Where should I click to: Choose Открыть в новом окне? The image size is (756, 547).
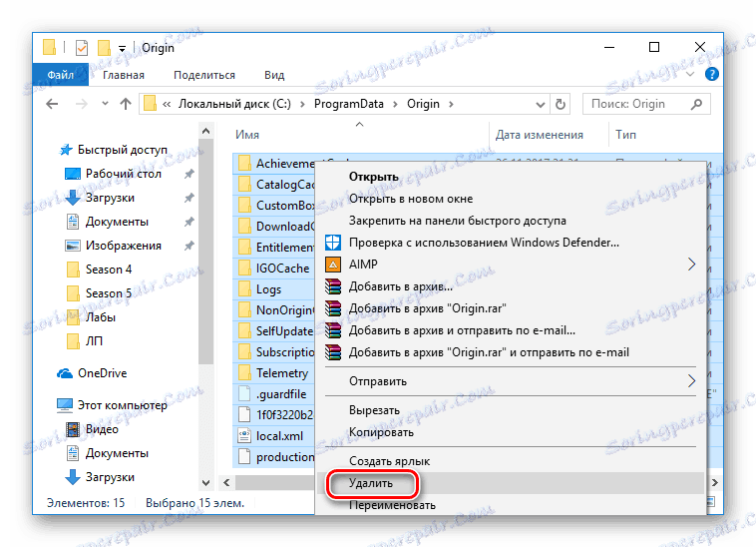[511, 199]
